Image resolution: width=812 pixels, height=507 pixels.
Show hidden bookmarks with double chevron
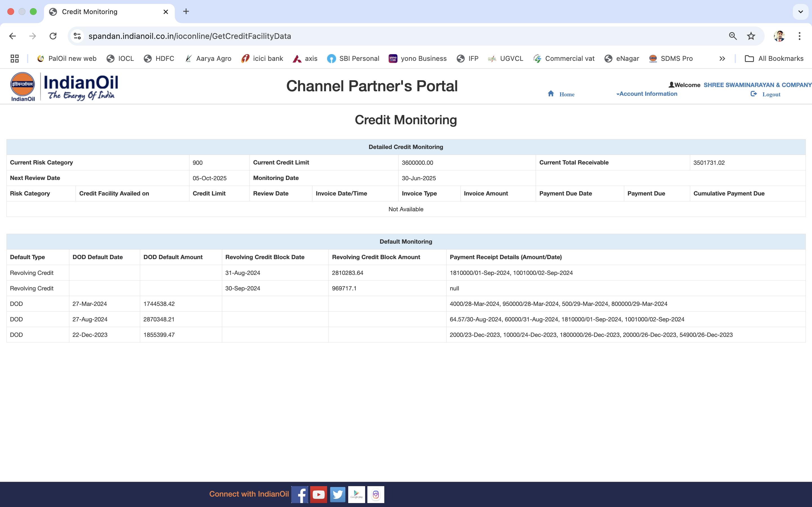click(722, 59)
